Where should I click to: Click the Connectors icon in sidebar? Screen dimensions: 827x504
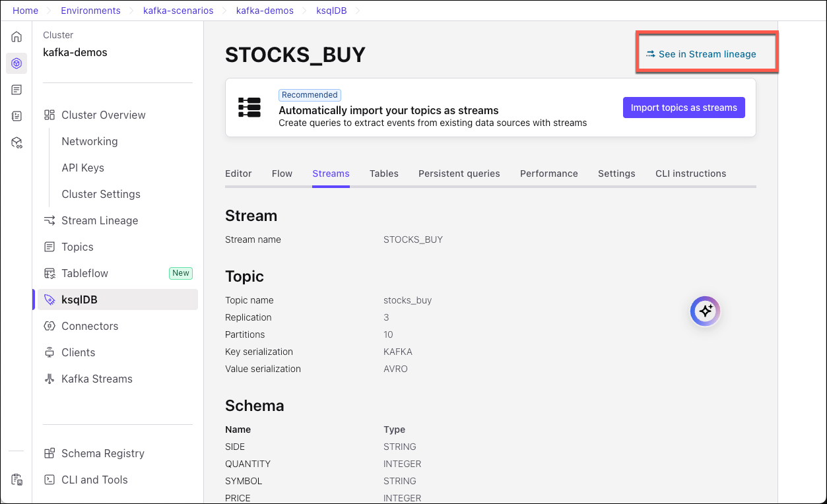[50, 326]
